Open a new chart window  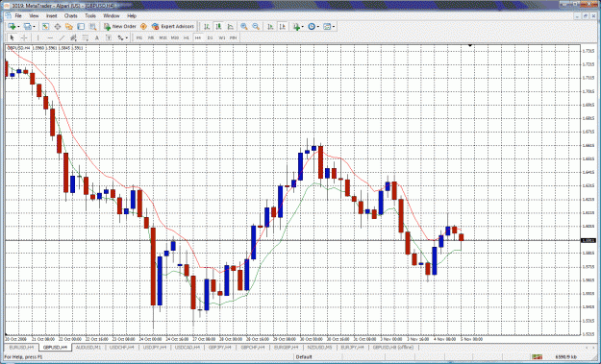[12, 26]
